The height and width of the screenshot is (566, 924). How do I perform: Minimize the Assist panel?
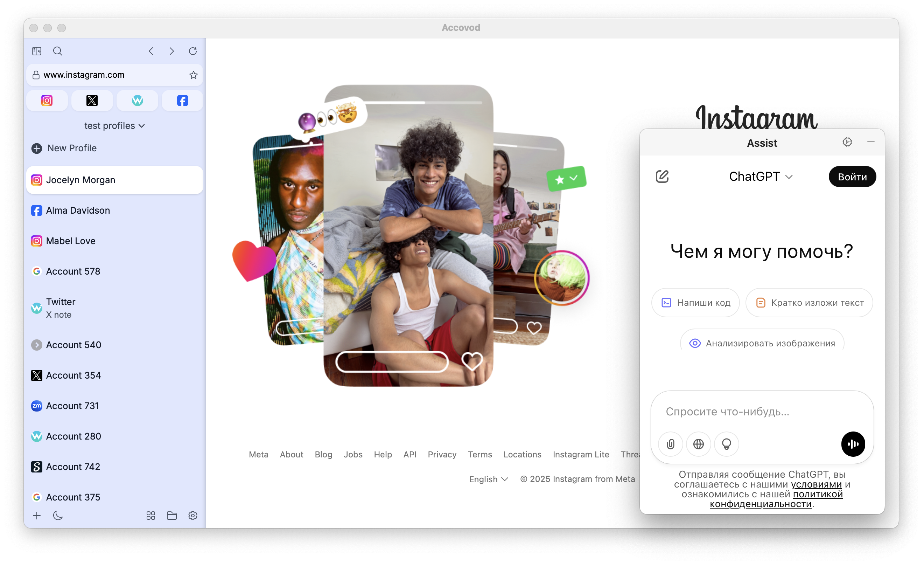pos(871,142)
